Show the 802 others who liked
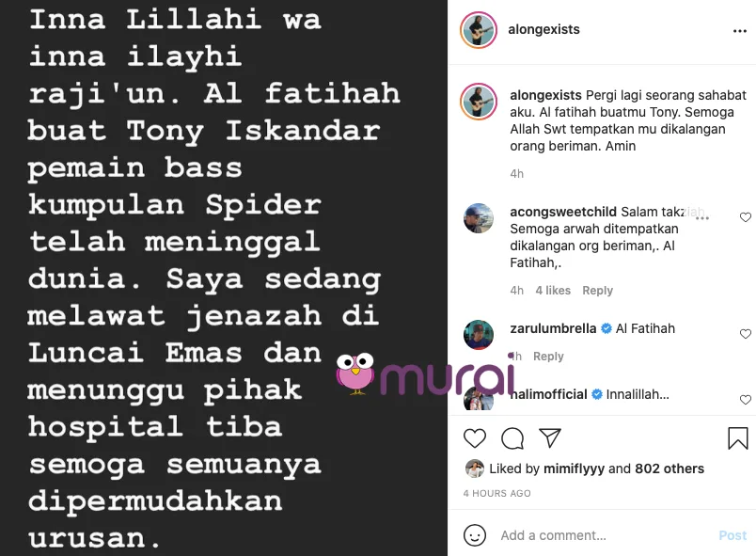The width and height of the screenshot is (756, 556). [x=669, y=469]
